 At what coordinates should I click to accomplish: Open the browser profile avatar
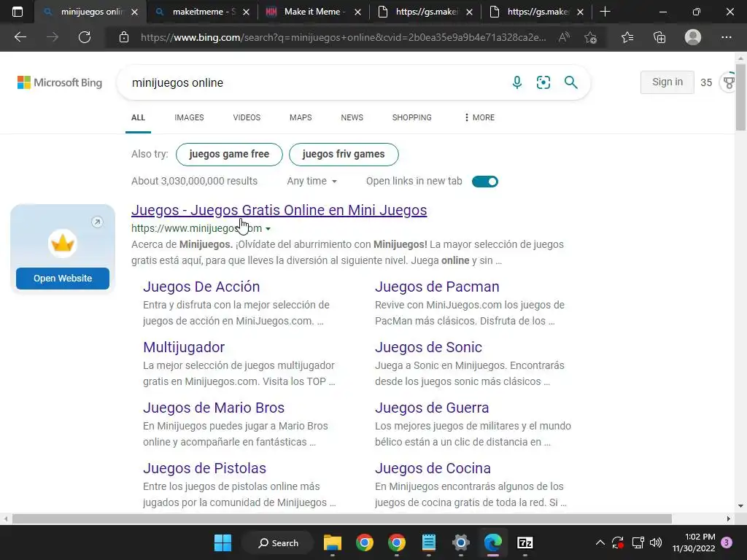[x=693, y=37]
